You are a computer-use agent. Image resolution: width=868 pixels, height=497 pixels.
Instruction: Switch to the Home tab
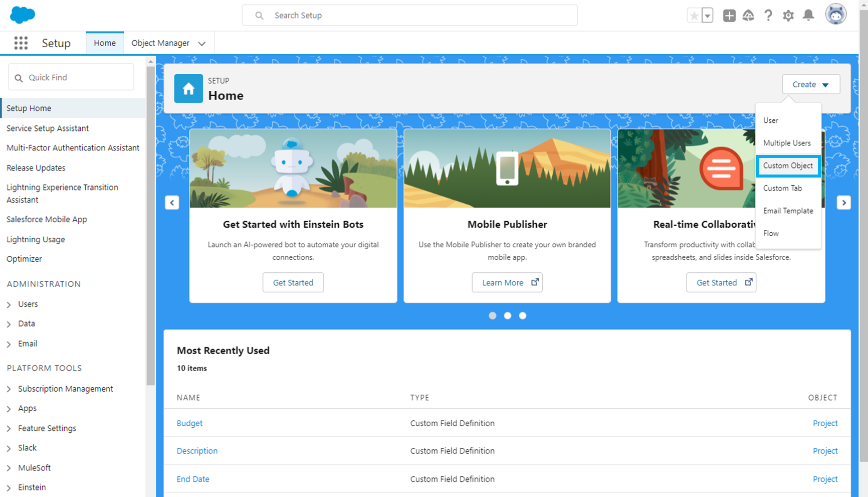[x=105, y=43]
